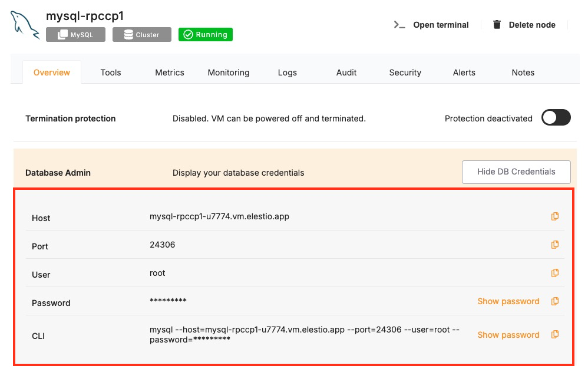Copy the CLI command
Image resolution: width=588 pixels, height=372 pixels.
(x=554, y=334)
